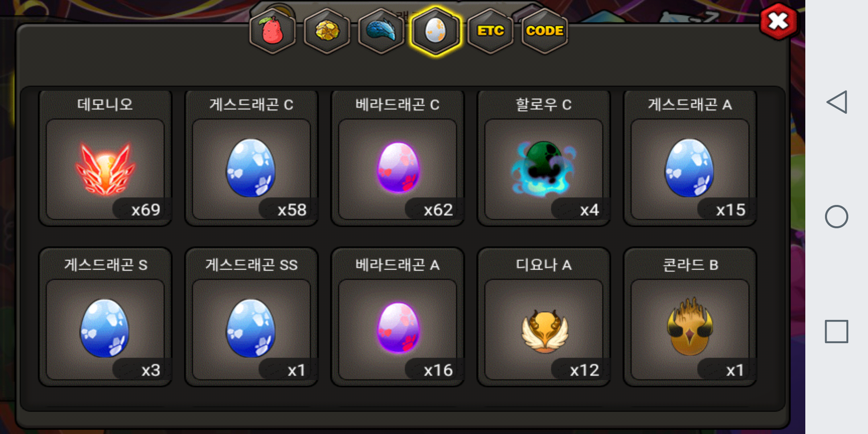The width and height of the screenshot is (868, 434).
Task: Switch to the gold nugget tab
Action: point(327,31)
